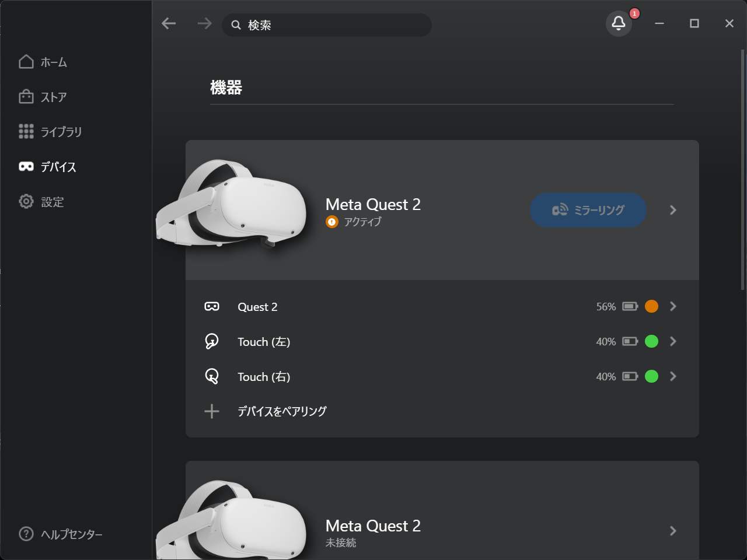Open ヘルプセンター (Help Center) link

[x=61, y=534]
